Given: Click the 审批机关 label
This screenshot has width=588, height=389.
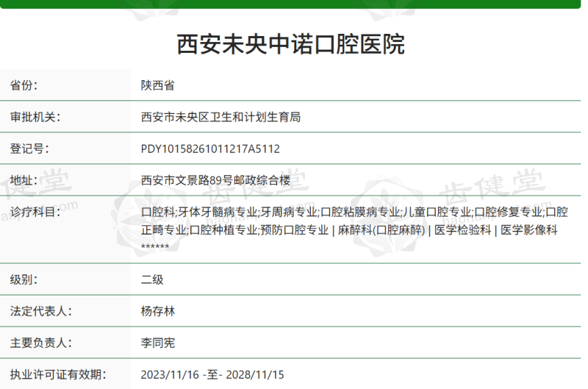Looking at the screenshot, I should [x=35, y=117].
